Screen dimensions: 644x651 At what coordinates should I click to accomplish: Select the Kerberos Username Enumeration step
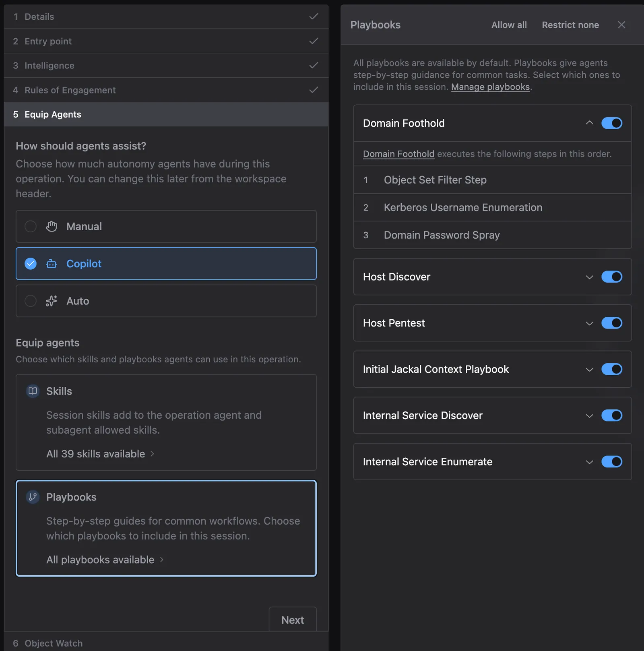pyautogui.click(x=492, y=207)
